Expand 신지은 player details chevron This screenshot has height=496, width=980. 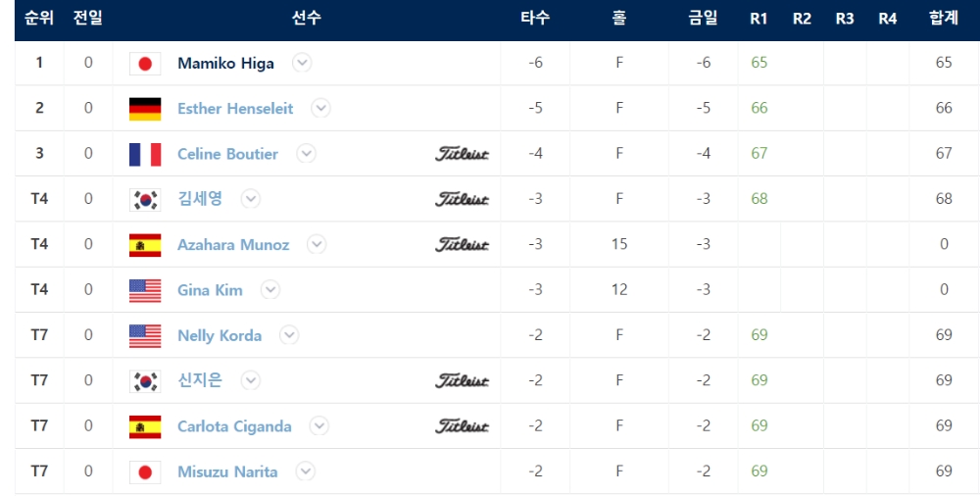[x=250, y=380]
